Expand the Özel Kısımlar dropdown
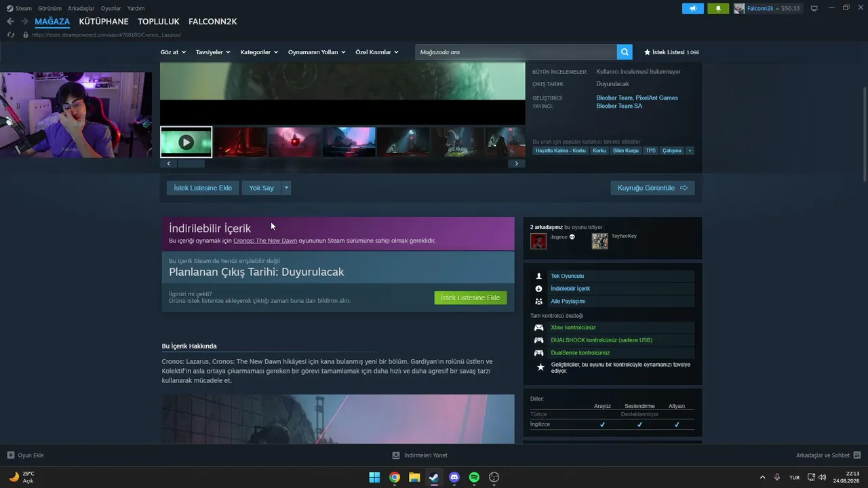Image resolution: width=868 pixels, height=488 pixels. pyautogui.click(x=377, y=52)
